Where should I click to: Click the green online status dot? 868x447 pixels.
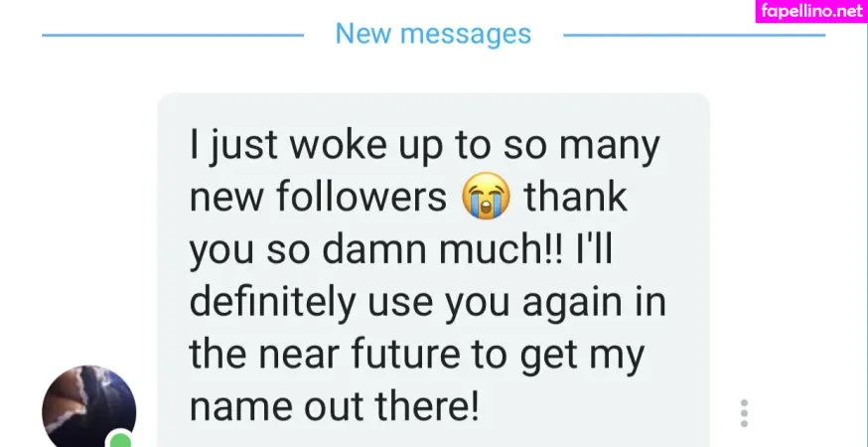click(x=121, y=439)
